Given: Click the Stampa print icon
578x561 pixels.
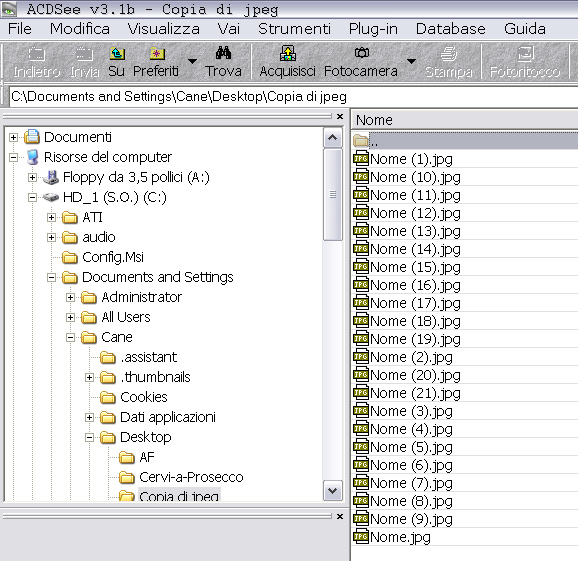Looking at the screenshot, I should point(449,54).
